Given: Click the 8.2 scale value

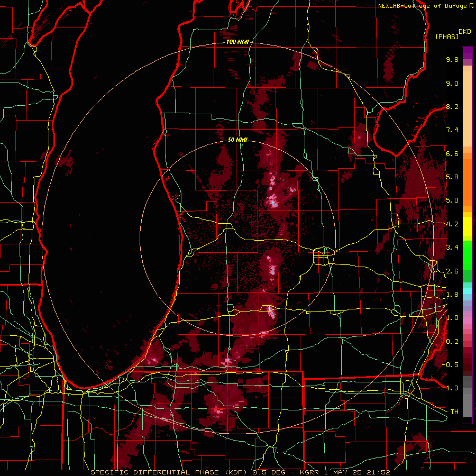Looking at the screenshot, I should coord(452,106).
